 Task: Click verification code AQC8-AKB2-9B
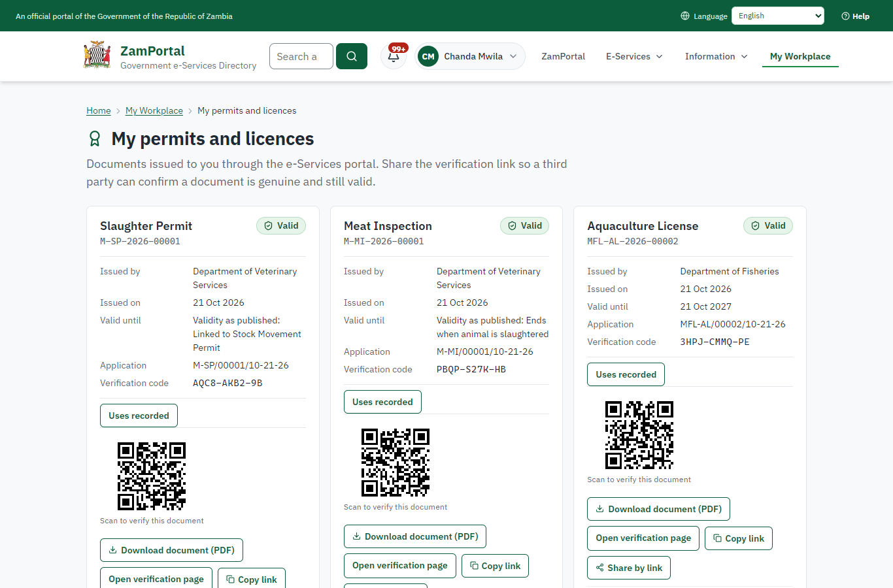(x=227, y=383)
